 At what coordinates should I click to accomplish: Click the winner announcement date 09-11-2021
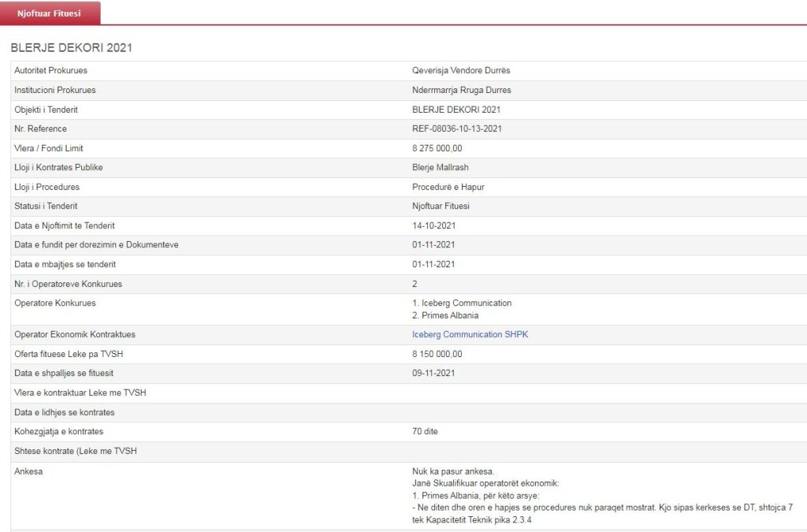click(x=433, y=374)
